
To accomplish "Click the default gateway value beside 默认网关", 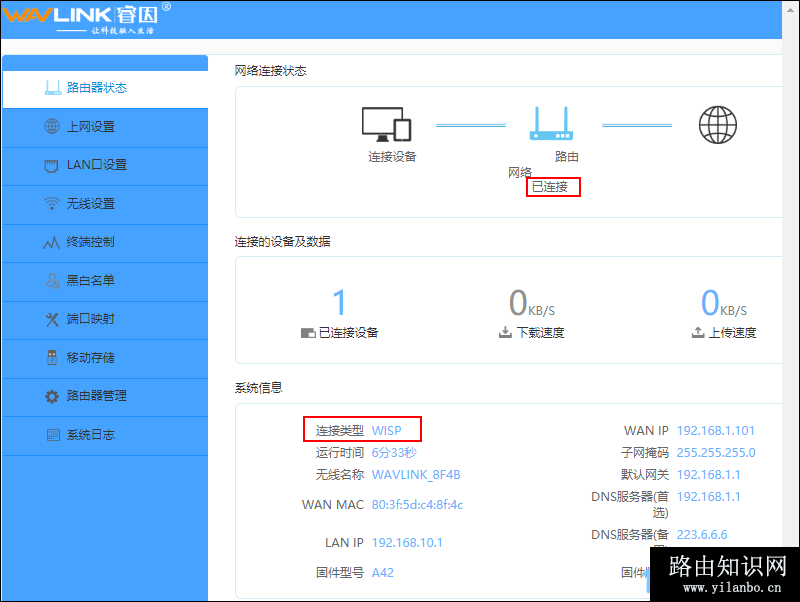I will 708,475.
